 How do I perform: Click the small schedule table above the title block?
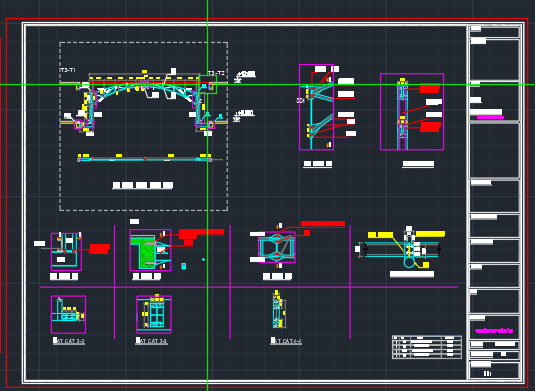[427, 347]
